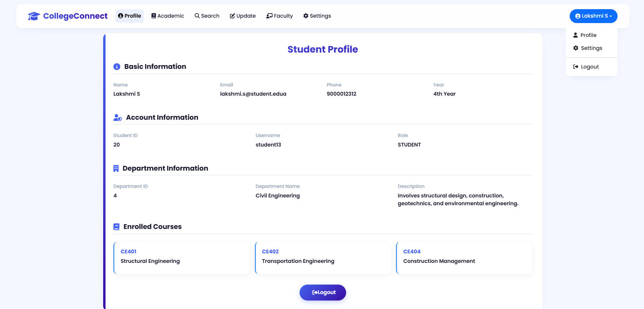Open the CE402 Transportation Engineering course card
Viewport: 644px width, 309px height.
pyautogui.click(x=323, y=258)
